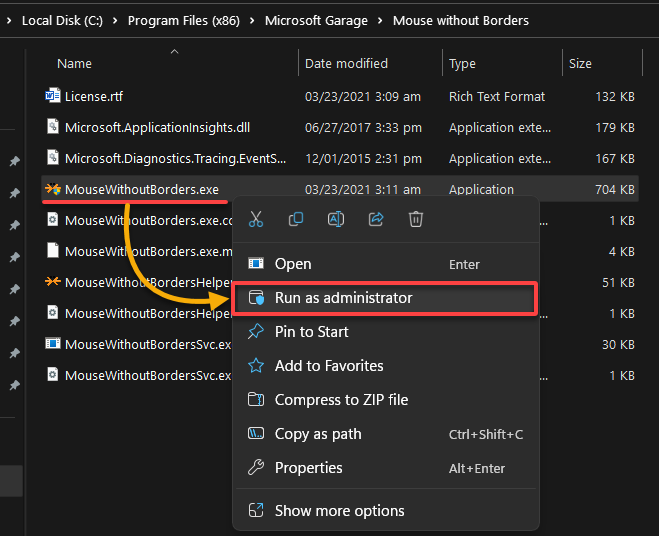Click the 132 KB size cell
Screen dimensions: 659x536
point(615,97)
